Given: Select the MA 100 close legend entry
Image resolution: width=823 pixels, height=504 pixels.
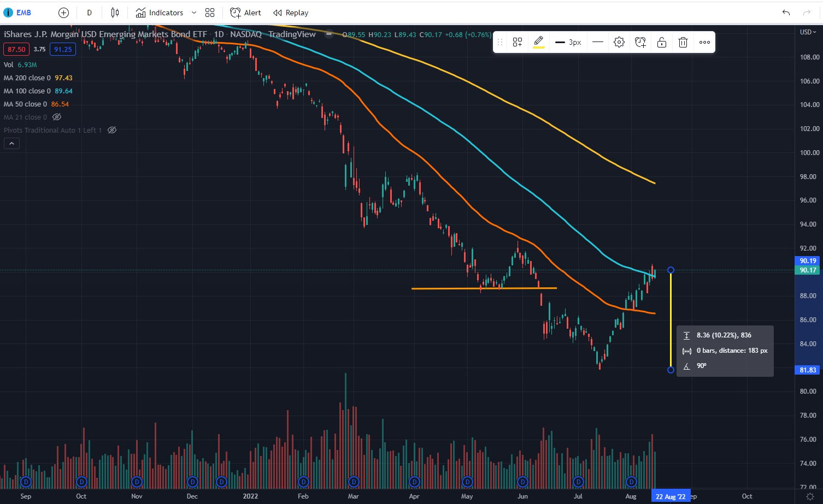Looking at the screenshot, I should coord(38,91).
